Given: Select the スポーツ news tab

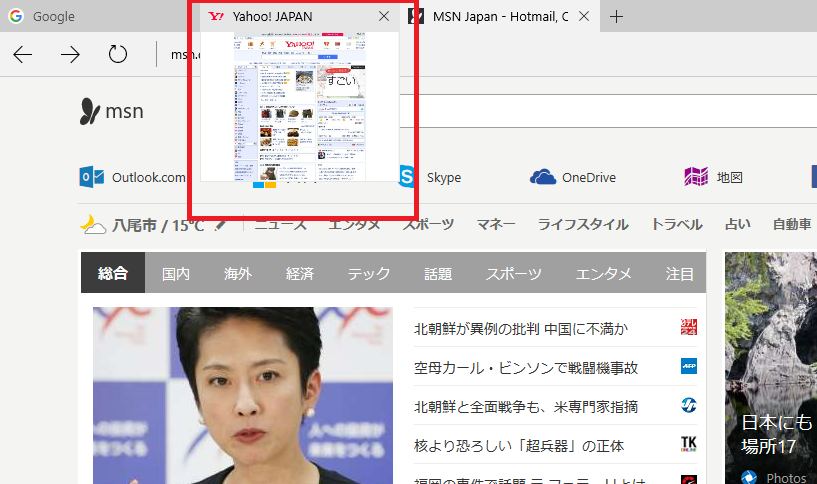Looking at the screenshot, I should tap(514, 273).
